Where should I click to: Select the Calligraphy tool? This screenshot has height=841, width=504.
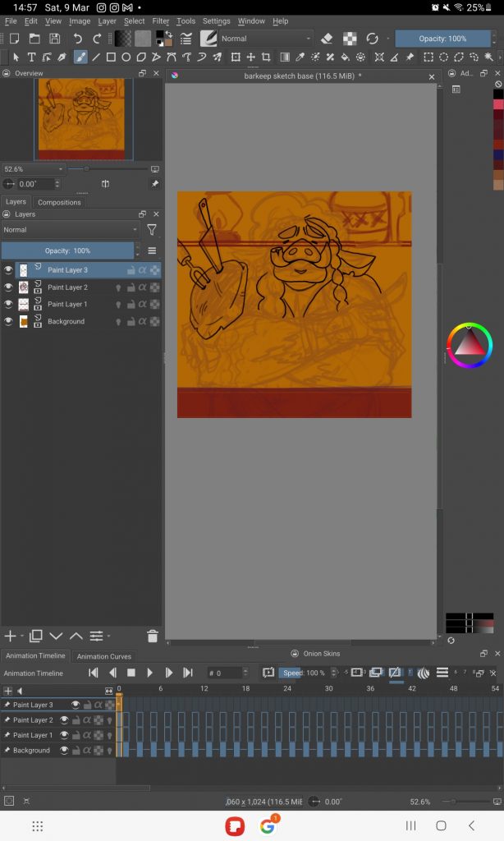[x=62, y=57]
